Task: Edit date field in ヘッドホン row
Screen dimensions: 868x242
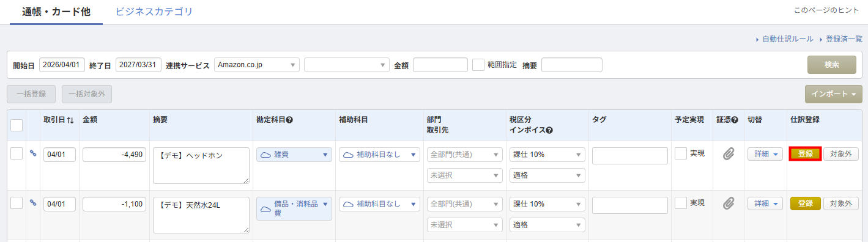Action: click(x=59, y=155)
